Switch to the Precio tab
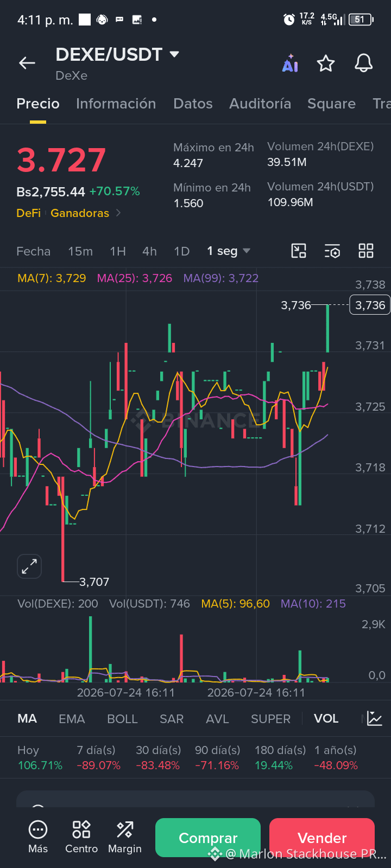 pyautogui.click(x=38, y=104)
